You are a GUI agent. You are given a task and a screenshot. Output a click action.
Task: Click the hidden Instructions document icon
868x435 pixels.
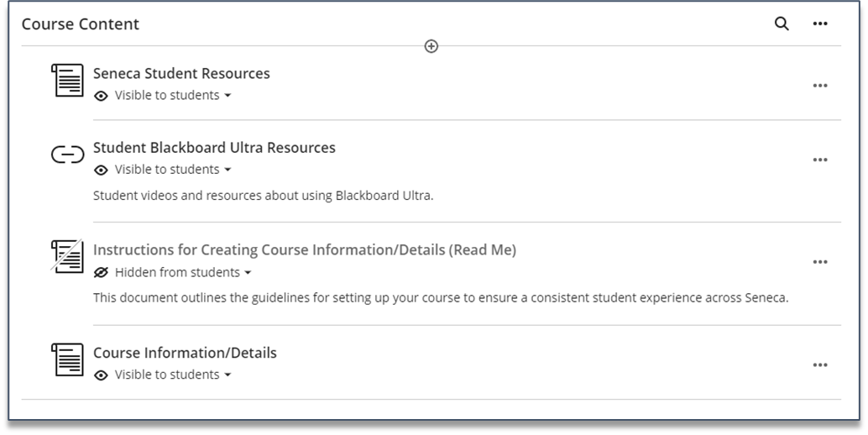[67, 255]
